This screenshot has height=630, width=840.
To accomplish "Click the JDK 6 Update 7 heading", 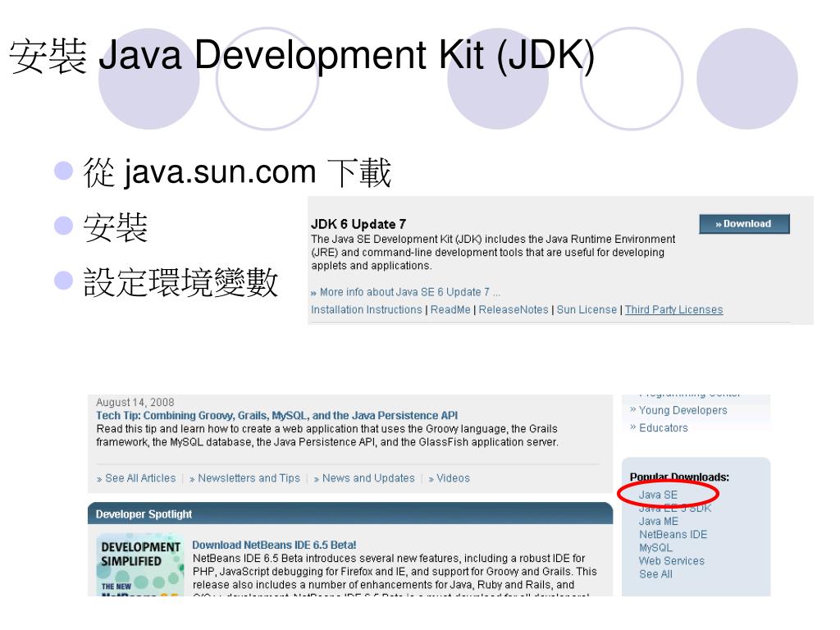I will pos(358,224).
